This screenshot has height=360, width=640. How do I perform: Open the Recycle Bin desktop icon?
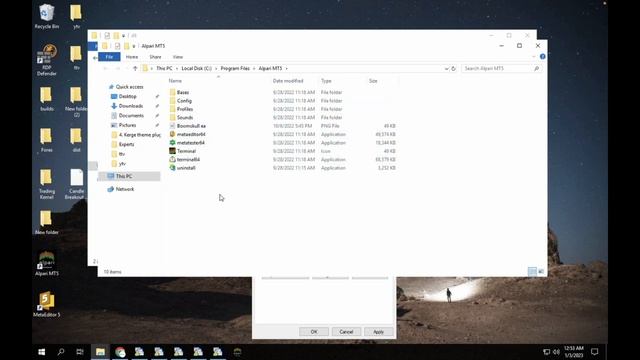click(x=47, y=16)
